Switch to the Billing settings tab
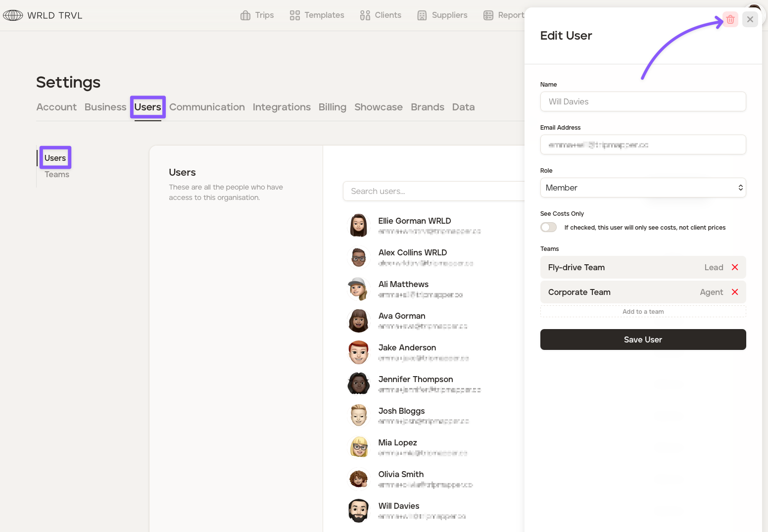 (x=332, y=107)
